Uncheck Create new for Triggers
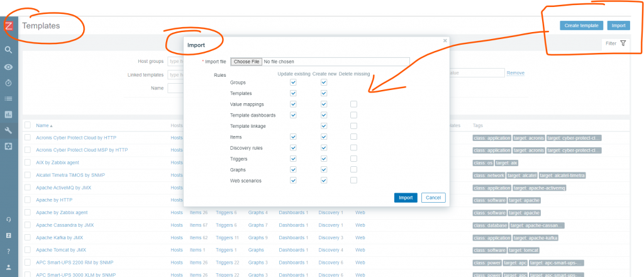The width and height of the screenshot is (644, 277). click(x=323, y=159)
